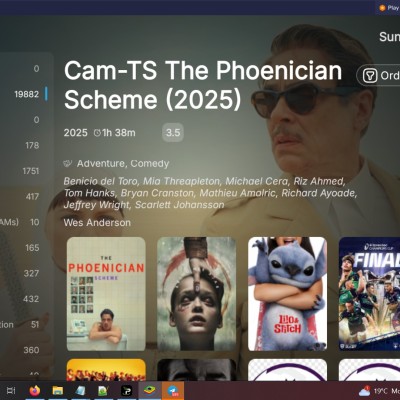Screen dimensions: 400x400
Task: Select the category with 19882 items
Action: 27,94
